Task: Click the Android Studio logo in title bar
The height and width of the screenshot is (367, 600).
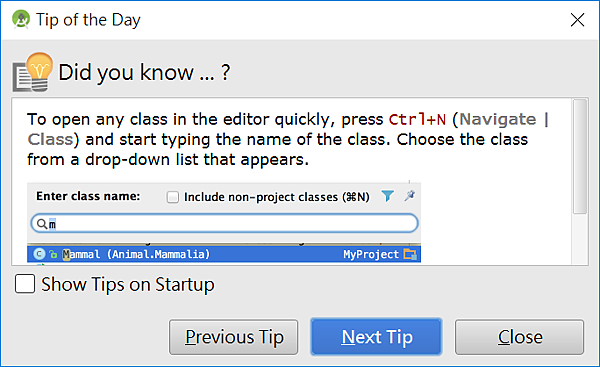Action: pos(21,19)
